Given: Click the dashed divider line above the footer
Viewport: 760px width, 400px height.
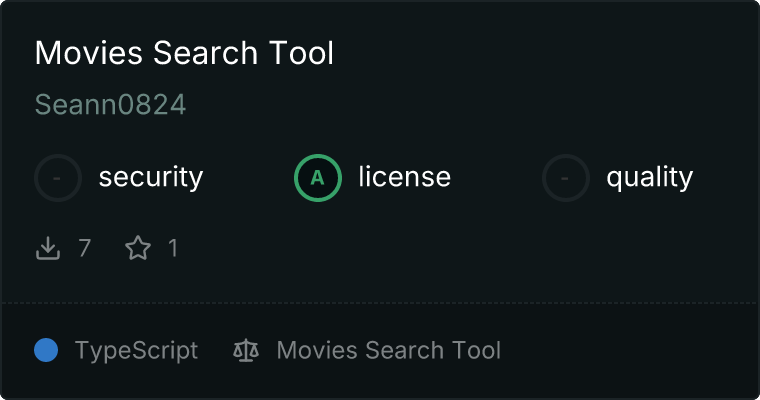Looking at the screenshot, I should coord(380,302).
